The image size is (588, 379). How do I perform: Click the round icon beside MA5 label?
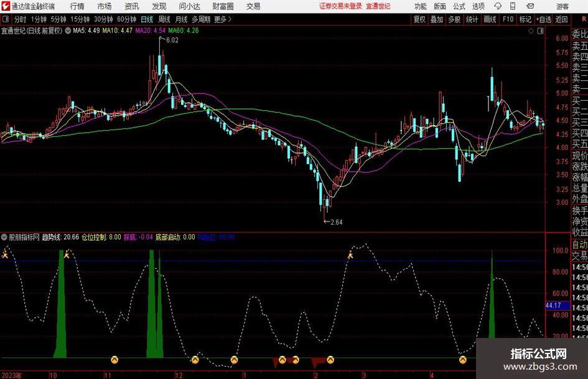point(68,30)
